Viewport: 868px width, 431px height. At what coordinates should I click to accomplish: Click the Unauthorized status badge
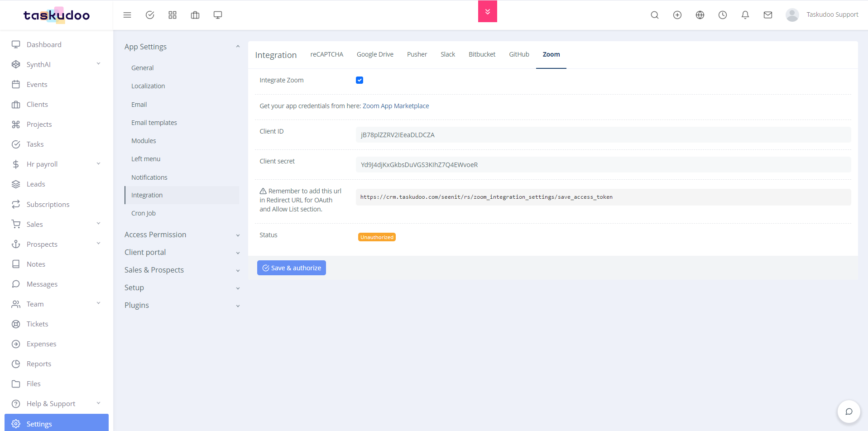coord(377,237)
